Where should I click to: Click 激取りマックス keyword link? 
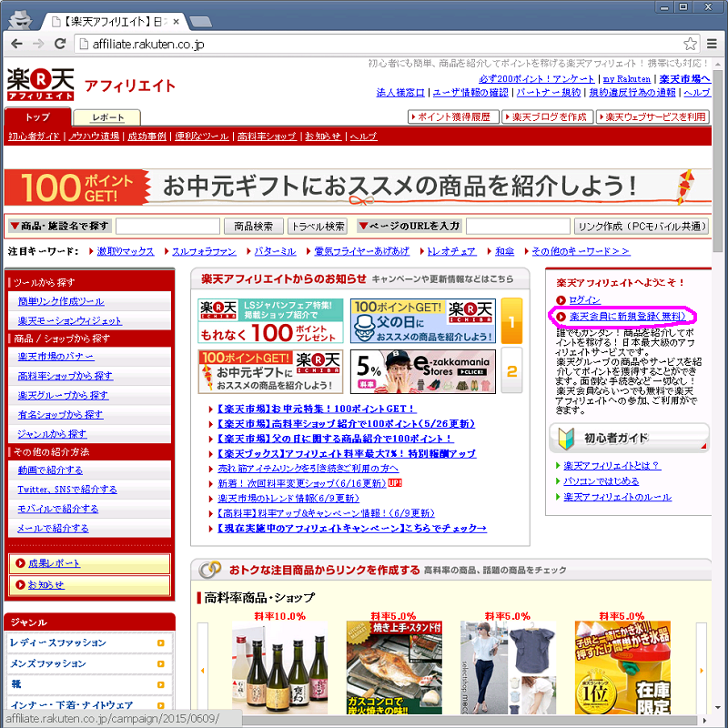coord(126,251)
